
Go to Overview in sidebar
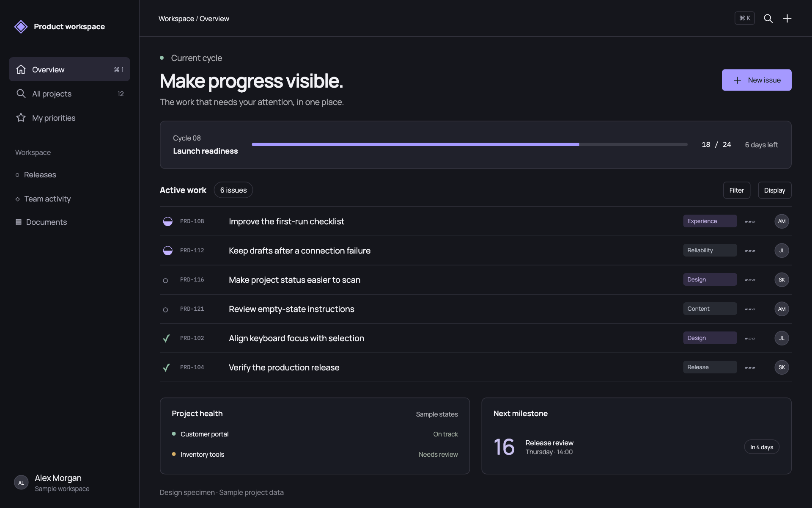pyautogui.click(x=69, y=69)
